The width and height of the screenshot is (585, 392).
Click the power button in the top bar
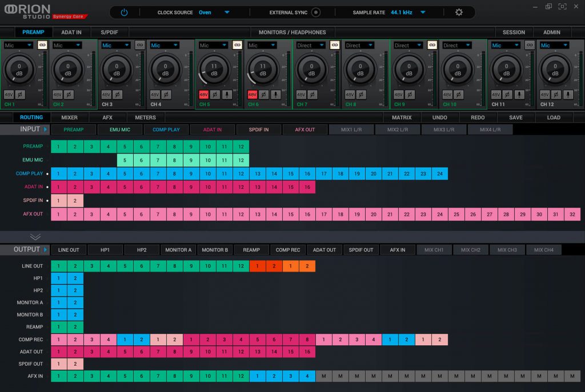tap(124, 11)
